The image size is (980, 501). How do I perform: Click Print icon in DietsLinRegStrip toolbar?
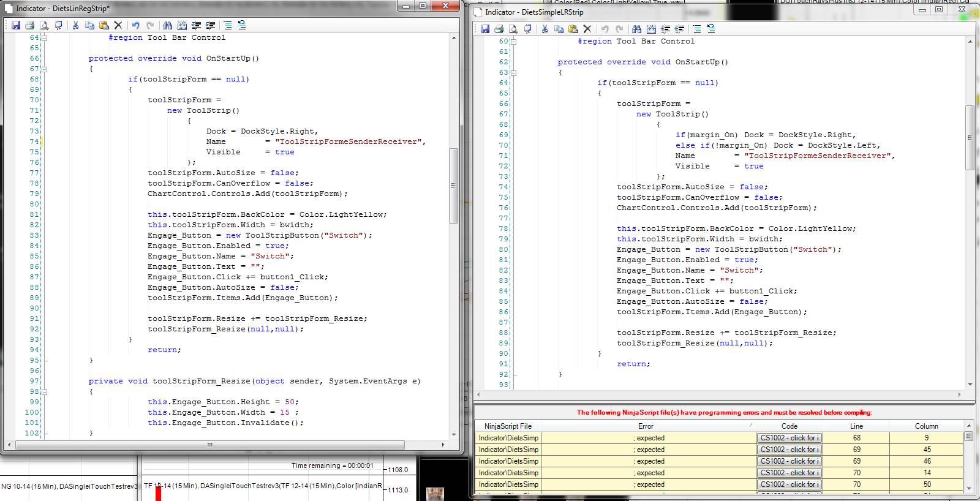[x=30, y=25]
